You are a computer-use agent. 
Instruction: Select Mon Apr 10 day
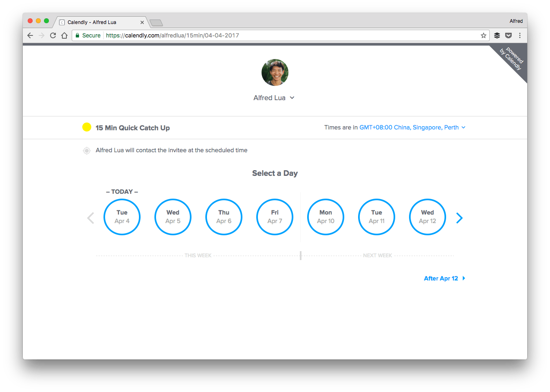(326, 217)
